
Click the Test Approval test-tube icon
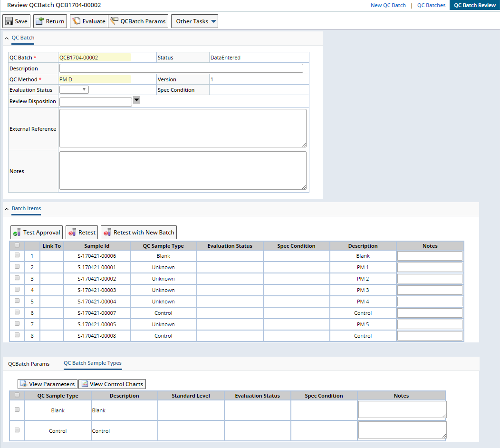[x=17, y=233]
